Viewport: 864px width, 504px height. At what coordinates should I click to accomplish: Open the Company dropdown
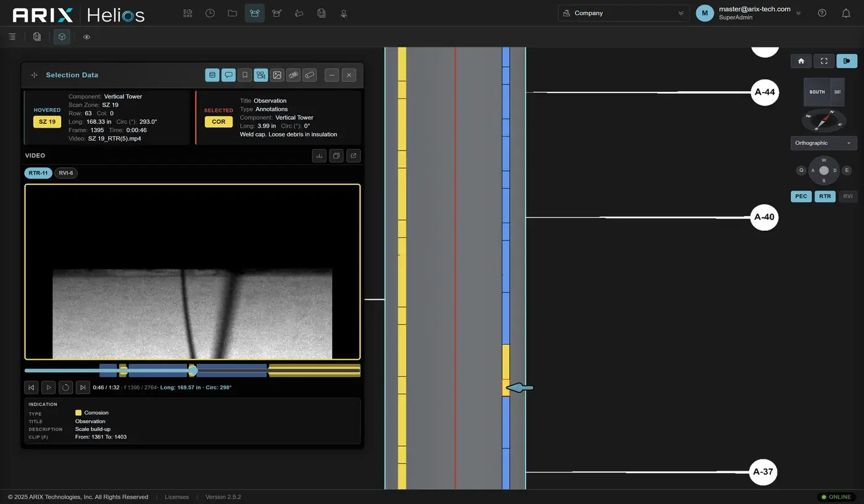623,13
